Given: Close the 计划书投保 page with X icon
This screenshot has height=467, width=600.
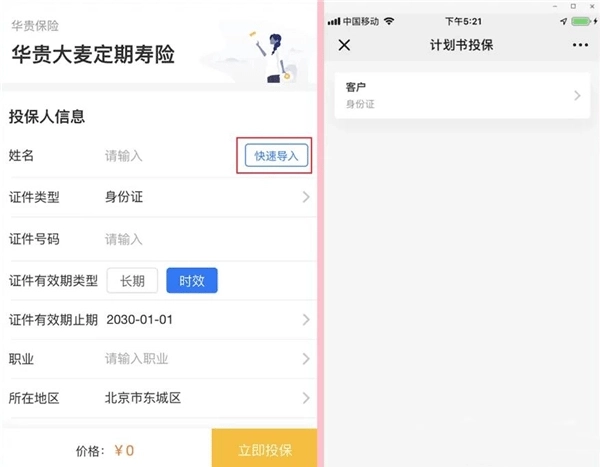Looking at the screenshot, I should 344,45.
